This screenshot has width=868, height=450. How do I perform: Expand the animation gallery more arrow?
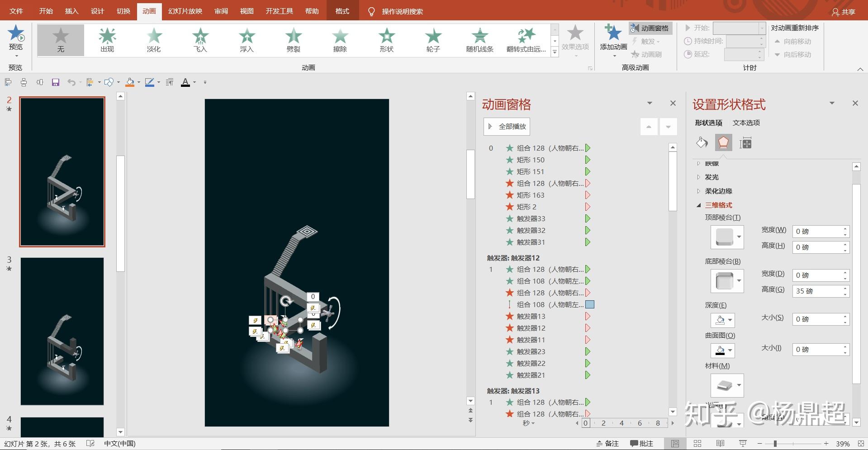coord(555,52)
